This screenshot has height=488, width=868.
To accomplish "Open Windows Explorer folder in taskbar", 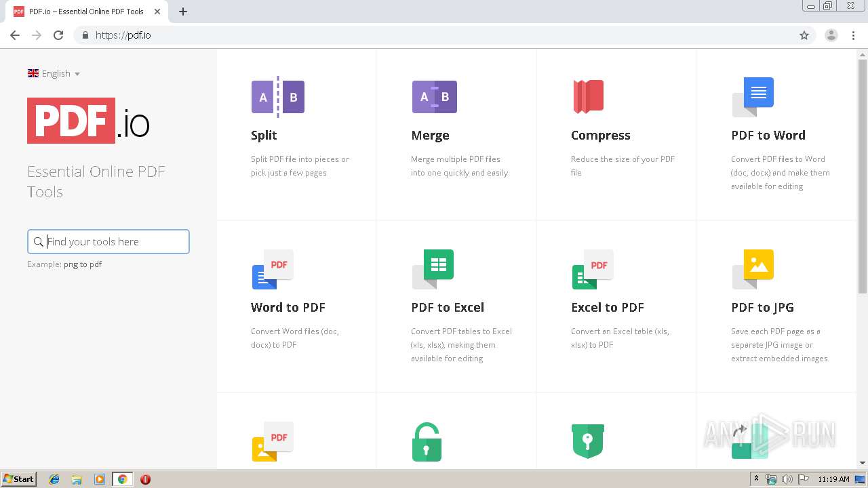I will [77, 479].
